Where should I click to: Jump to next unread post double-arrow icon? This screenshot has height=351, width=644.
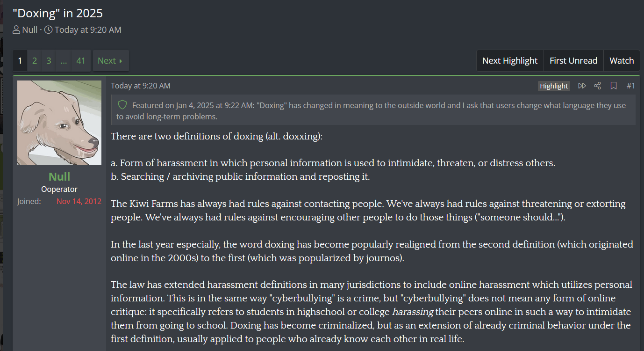(x=582, y=86)
